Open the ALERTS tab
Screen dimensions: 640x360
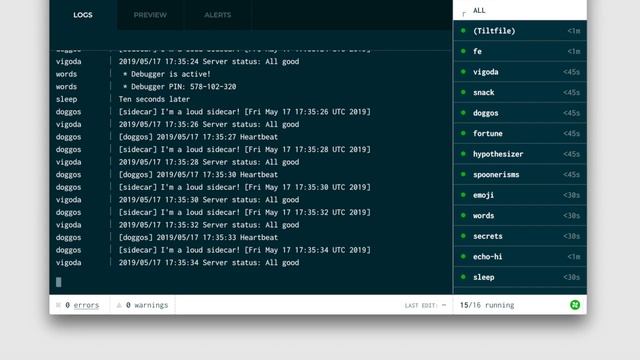tap(218, 15)
